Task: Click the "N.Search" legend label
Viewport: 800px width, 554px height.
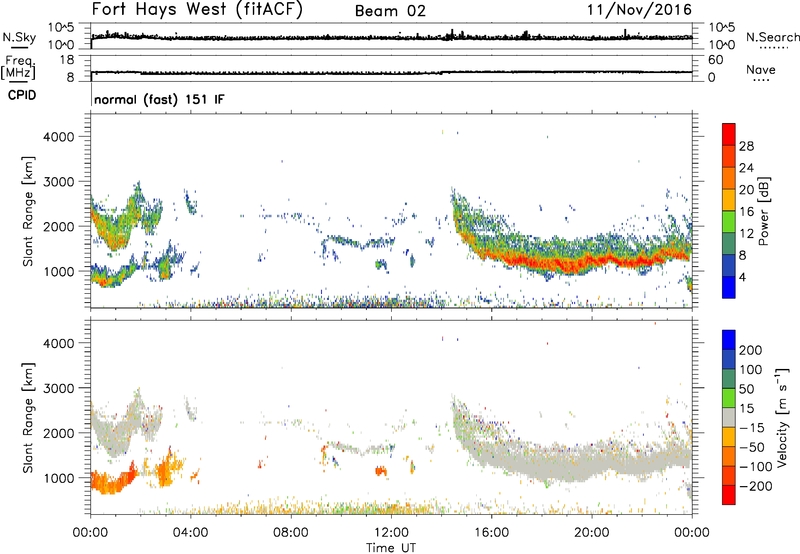Action: pos(772,37)
